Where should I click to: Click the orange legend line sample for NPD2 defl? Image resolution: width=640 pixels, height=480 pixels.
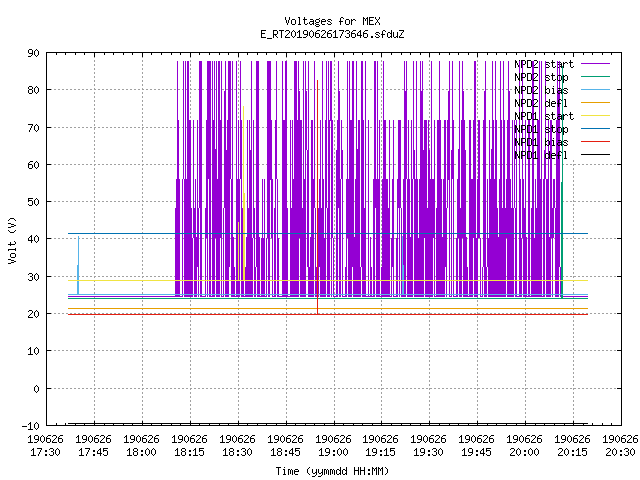(596, 102)
